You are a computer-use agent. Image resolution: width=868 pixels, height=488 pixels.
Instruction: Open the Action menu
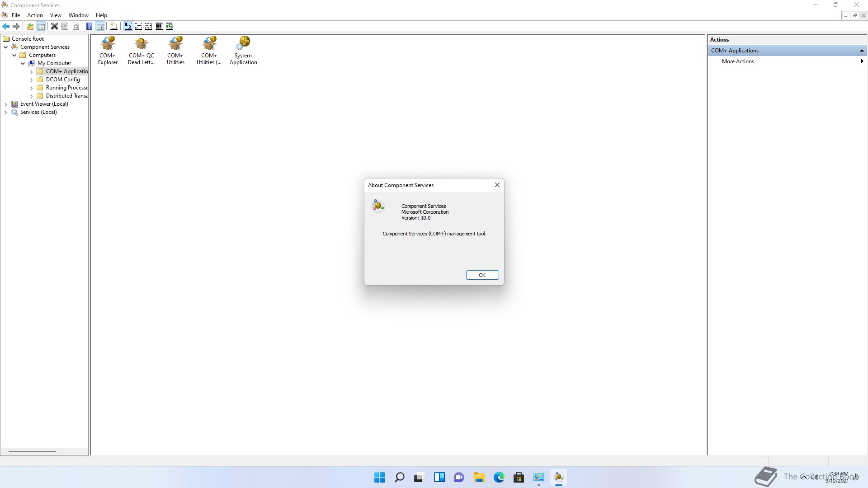35,15
